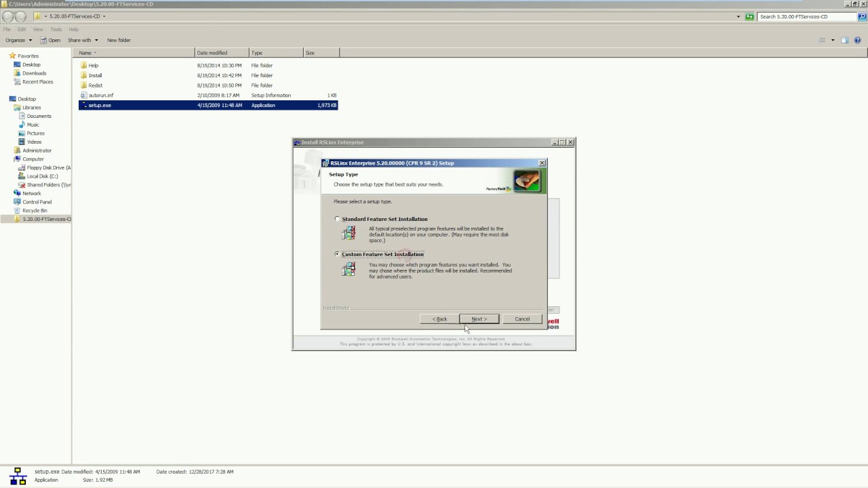
Task: Expand the 5.20.00-FTServices-CD breadcrumb arrow
Action: coord(104,16)
